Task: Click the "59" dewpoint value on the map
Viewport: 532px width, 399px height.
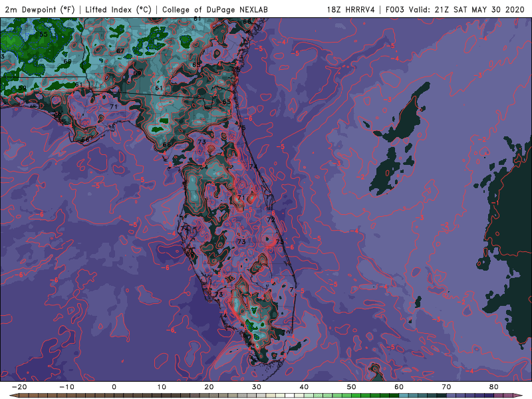Action: coord(23,88)
